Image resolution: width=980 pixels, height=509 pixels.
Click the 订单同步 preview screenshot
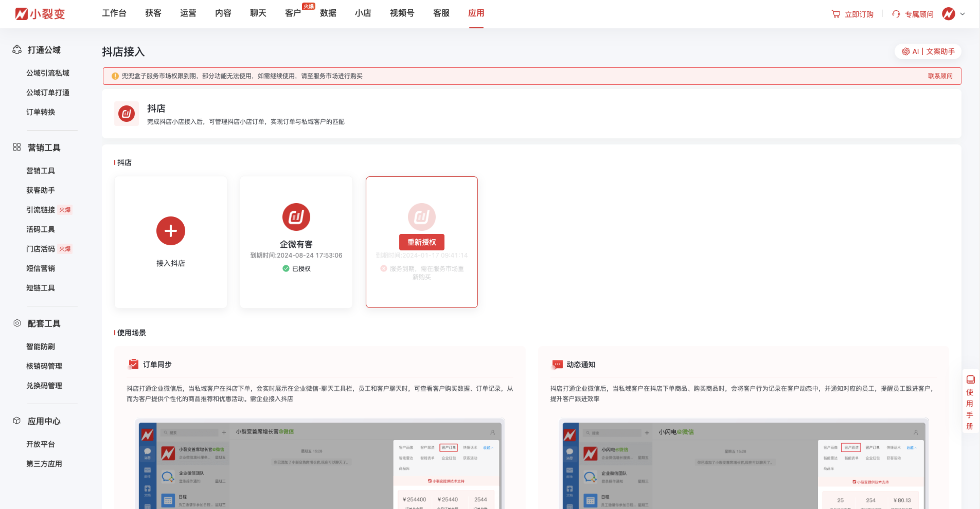click(x=320, y=464)
